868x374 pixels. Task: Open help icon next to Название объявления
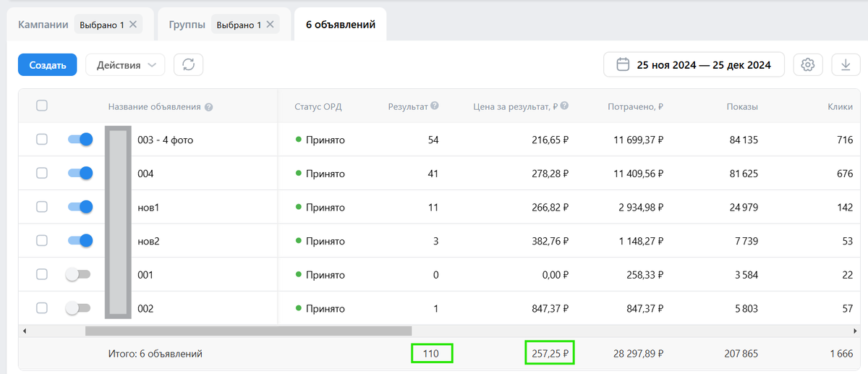pos(209,107)
